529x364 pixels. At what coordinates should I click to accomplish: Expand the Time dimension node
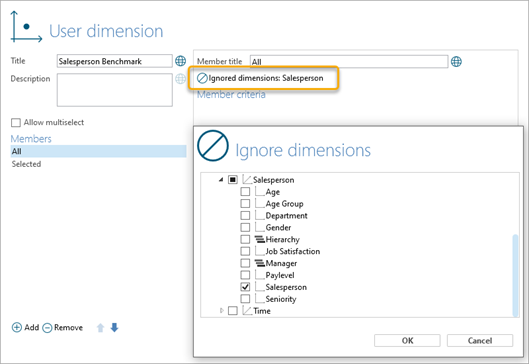click(x=222, y=310)
